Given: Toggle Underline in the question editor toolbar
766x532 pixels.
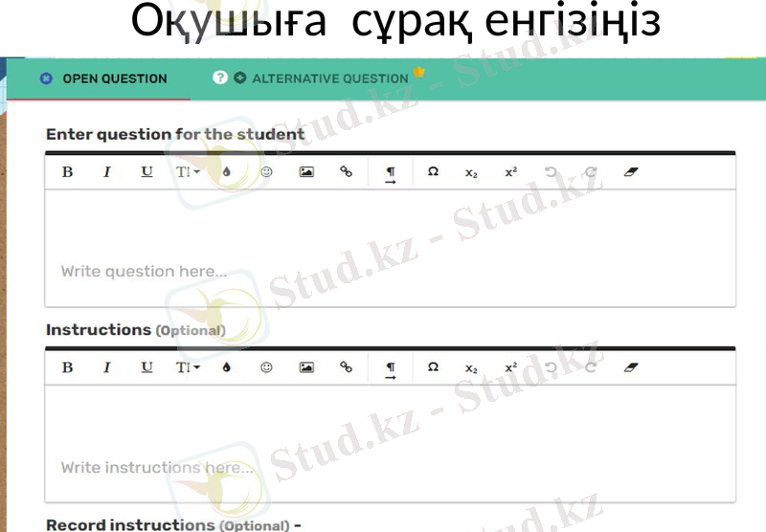Looking at the screenshot, I should pyautogui.click(x=146, y=172).
